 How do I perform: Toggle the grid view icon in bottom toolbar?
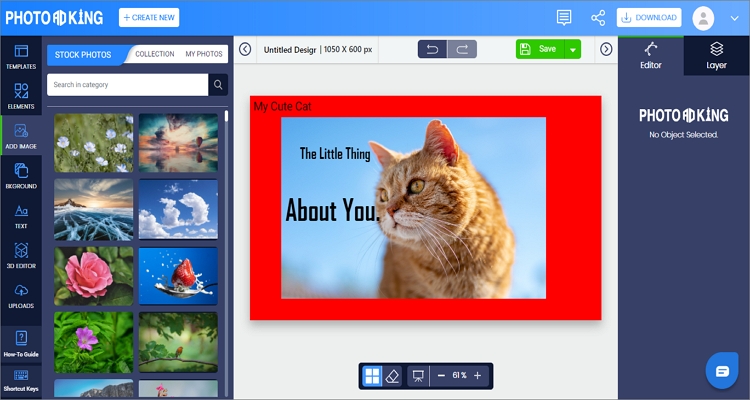click(x=372, y=376)
